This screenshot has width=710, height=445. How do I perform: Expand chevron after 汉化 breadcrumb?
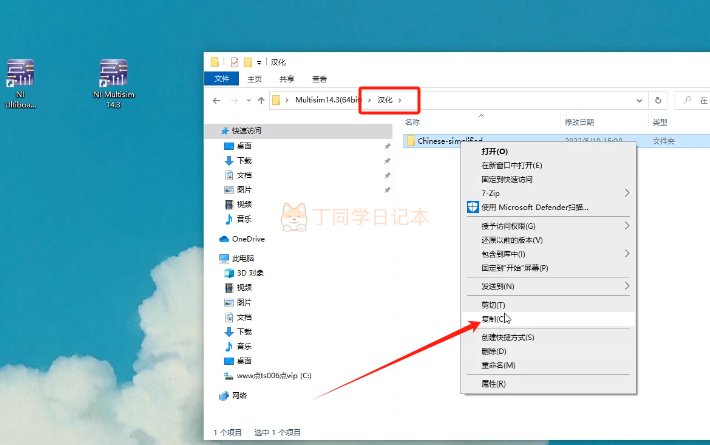click(x=400, y=100)
